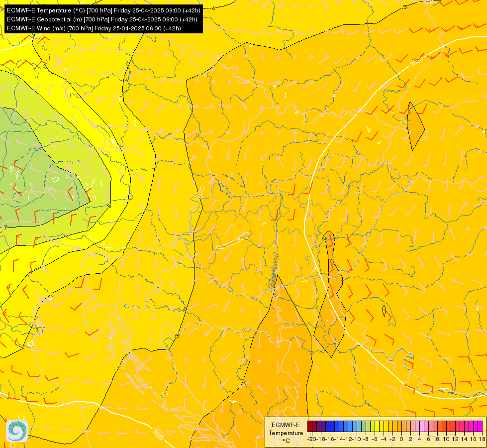Click the "ECMWF-E Temperature °C" legend caption
Image resolution: width=487 pixels, height=448 pixels.
[286, 433]
